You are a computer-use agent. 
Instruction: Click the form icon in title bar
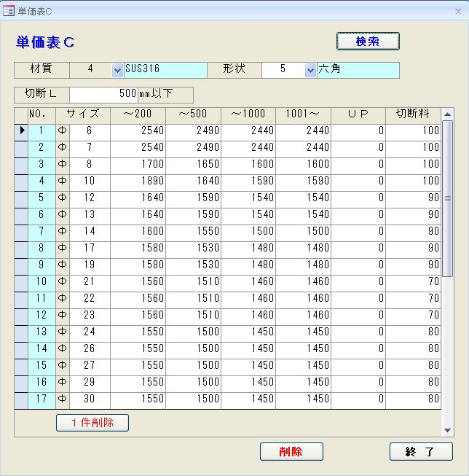[9, 10]
